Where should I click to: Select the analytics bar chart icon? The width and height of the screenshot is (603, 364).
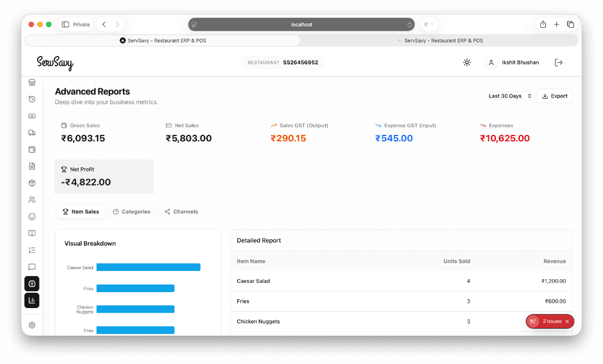pos(32,300)
